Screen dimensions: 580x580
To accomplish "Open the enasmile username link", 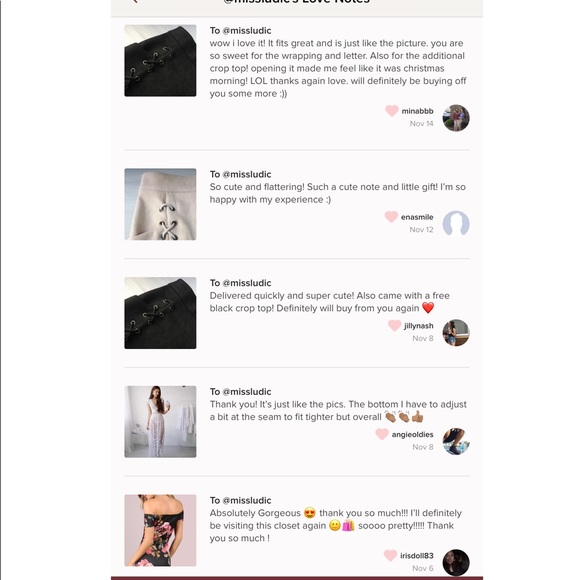I will pos(417,217).
